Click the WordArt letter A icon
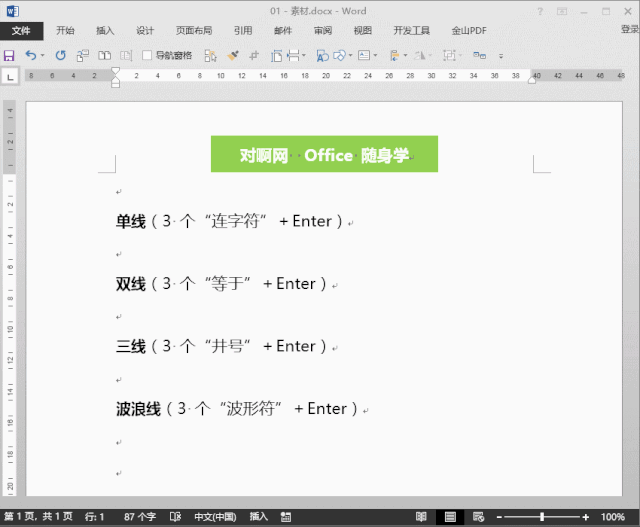Screen dimensions: 640x527 (322, 55)
